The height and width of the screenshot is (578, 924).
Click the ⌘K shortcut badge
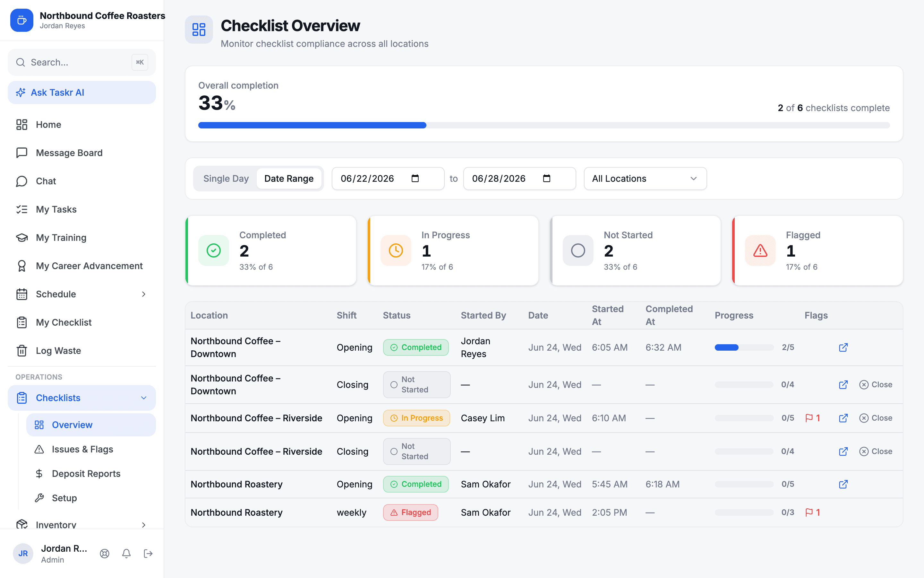(x=140, y=62)
